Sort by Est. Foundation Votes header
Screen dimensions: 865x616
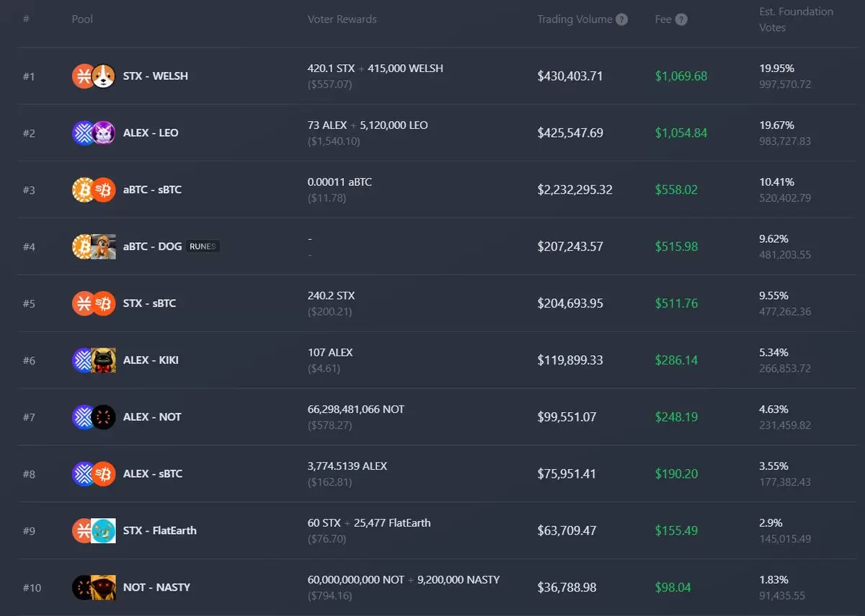point(796,19)
